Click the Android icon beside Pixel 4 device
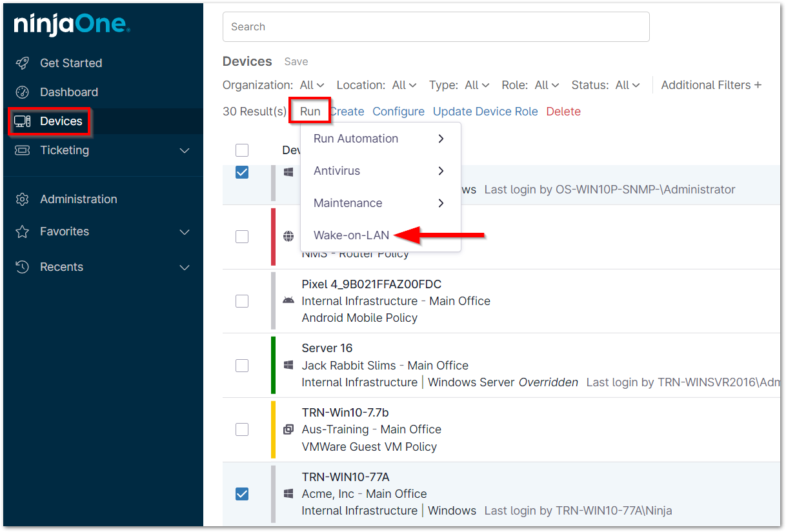786x532 pixels. point(288,300)
